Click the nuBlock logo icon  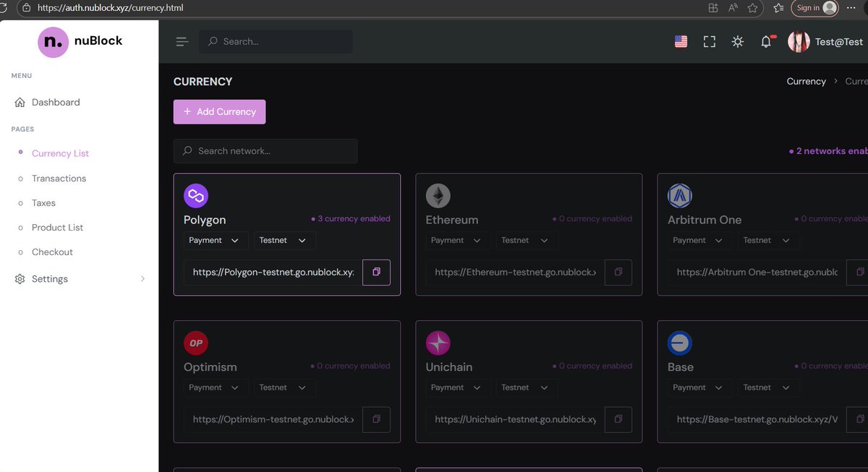[53, 42]
